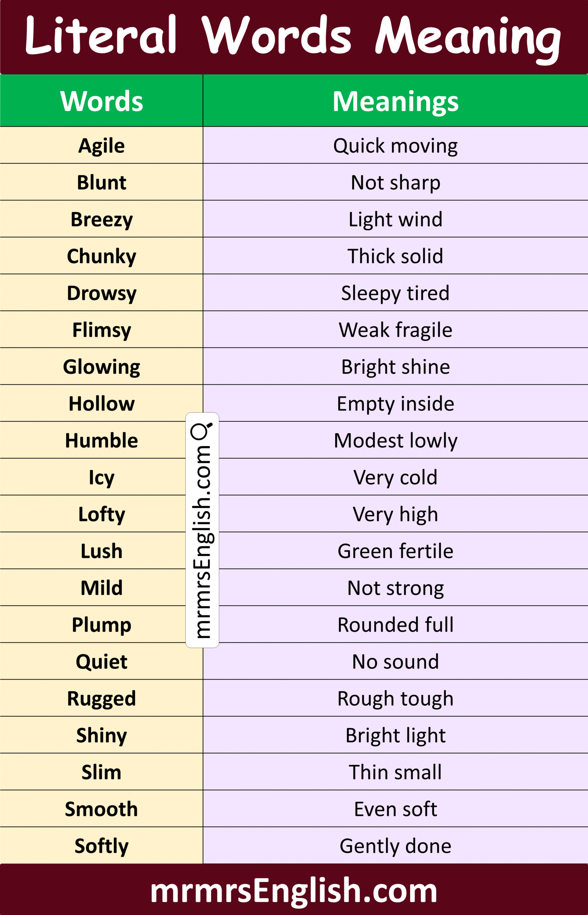588x915 pixels.
Task: Select the word Chunky
Action: pyautogui.click(x=101, y=256)
